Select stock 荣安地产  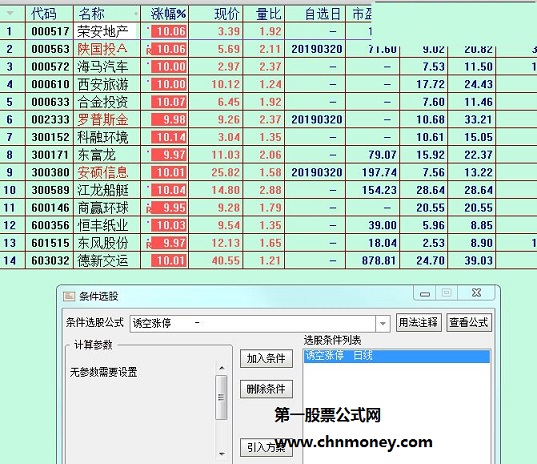tap(103, 32)
